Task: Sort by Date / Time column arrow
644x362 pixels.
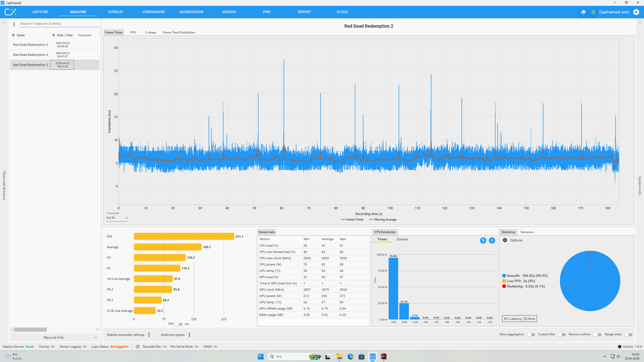Action: (54, 35)
